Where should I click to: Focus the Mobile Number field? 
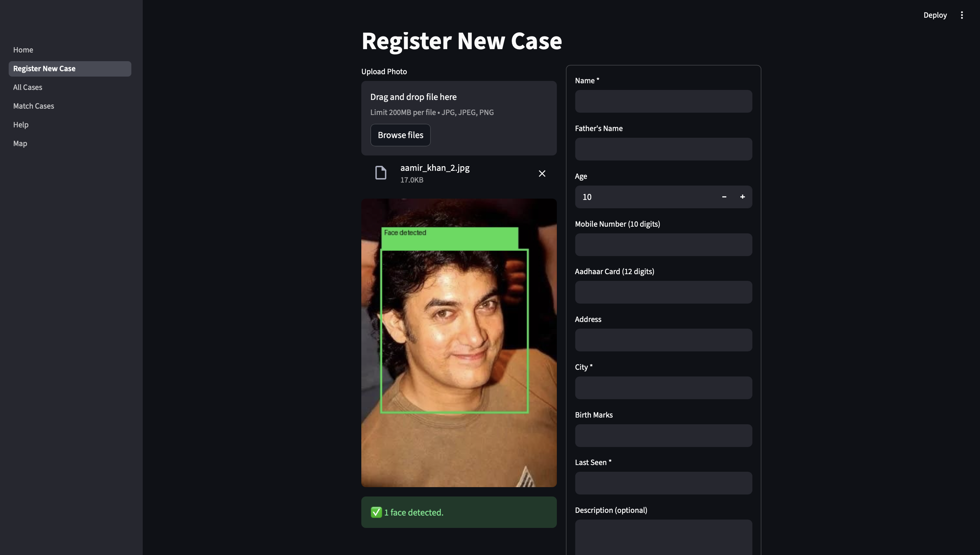(663, 244)
